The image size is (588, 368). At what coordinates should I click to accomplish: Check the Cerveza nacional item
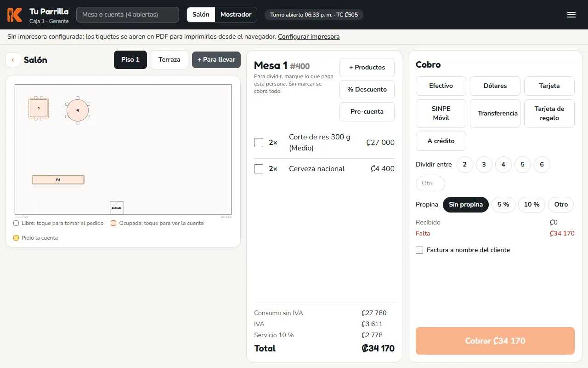259,169
